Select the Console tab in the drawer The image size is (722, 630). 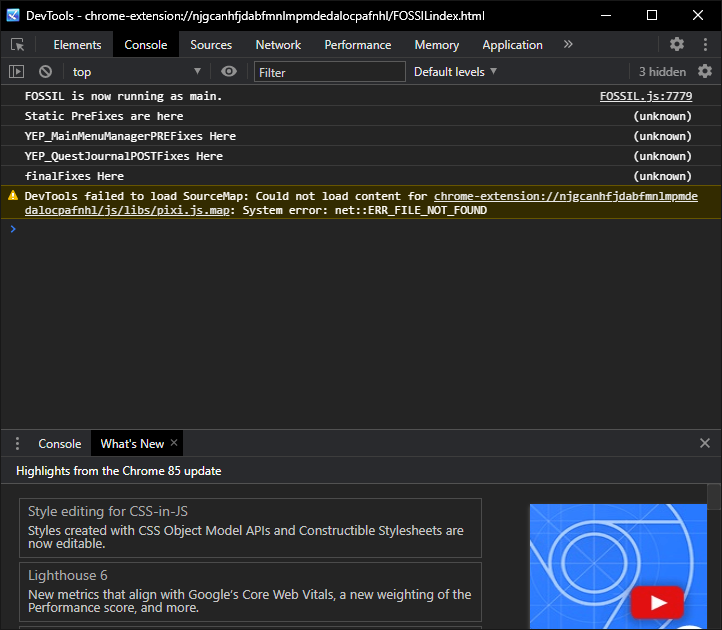point(59,443)
